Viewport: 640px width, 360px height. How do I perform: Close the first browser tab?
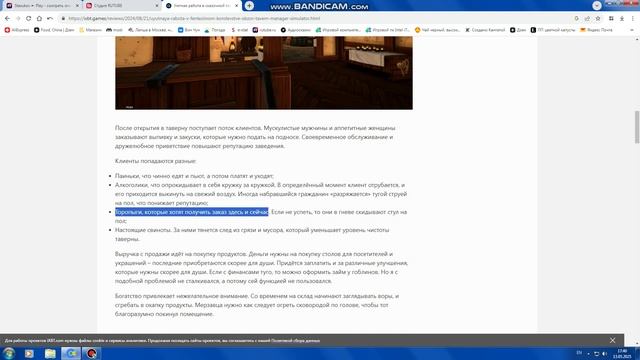click(x=77, y=6)
